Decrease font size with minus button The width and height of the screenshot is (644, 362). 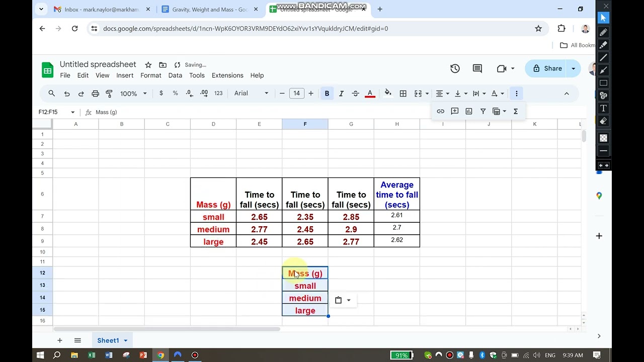pos(282,94)
